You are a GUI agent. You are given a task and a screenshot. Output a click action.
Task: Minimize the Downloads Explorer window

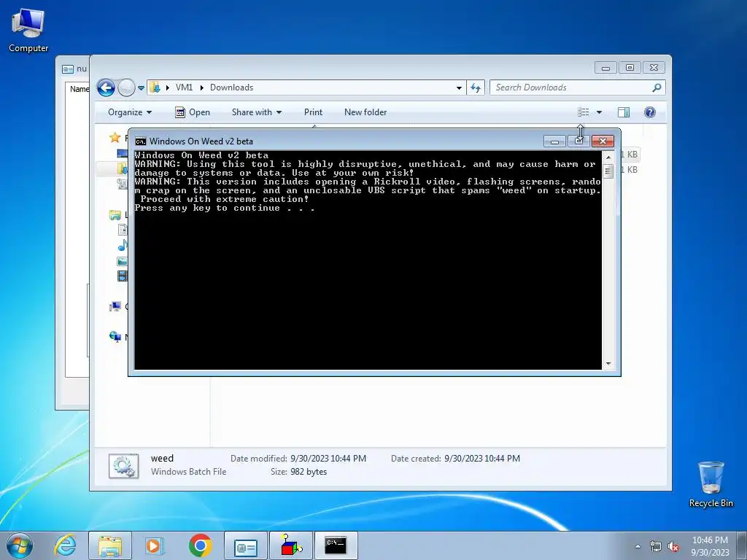(606, 68)
